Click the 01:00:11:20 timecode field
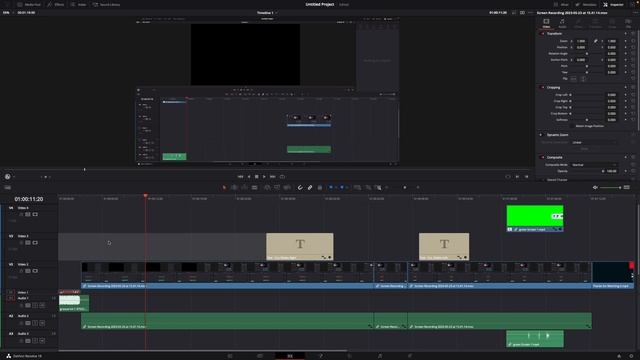640x360 pixels. 29,199
